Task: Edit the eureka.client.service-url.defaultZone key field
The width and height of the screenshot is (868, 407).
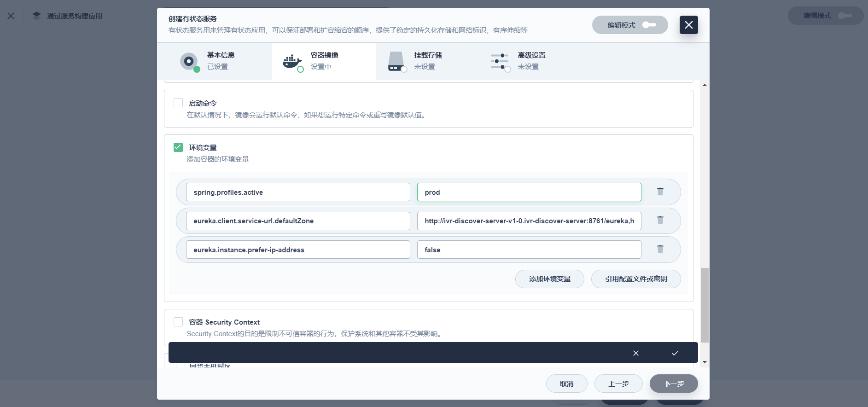Action: [x=298, y=221]
